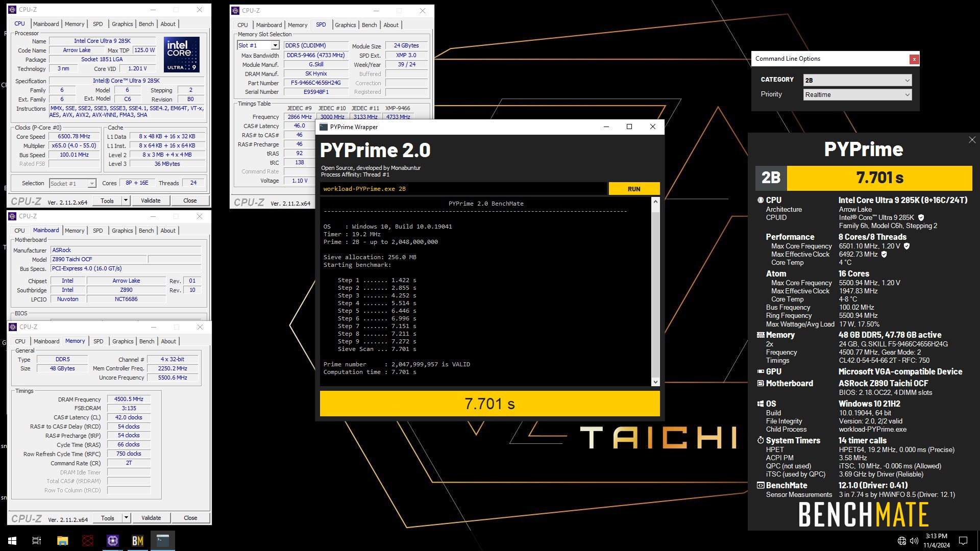The image size is (980, 551).
Task: Click CPU-Z icon in SPD window title
Action: (235, 10)
